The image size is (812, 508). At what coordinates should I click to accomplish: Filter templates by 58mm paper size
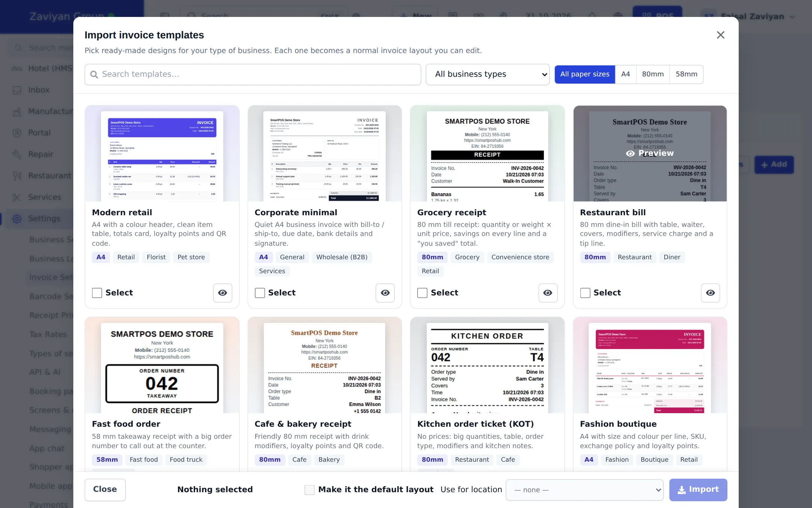[686, 75]
